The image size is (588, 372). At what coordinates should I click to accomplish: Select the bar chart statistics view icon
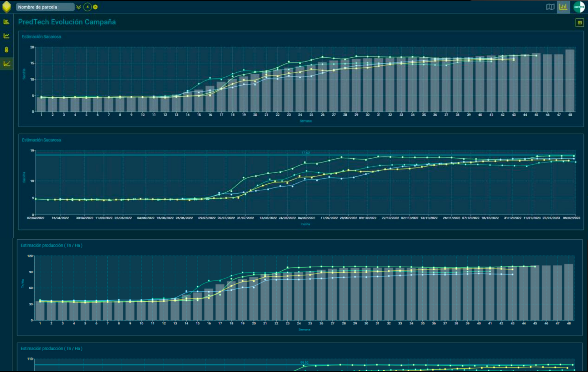[563, 7]
